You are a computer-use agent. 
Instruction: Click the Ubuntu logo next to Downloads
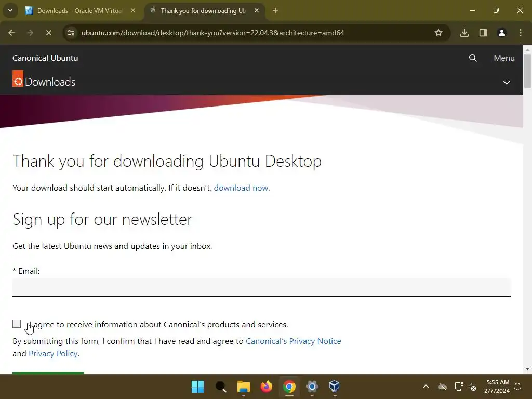(18, 79)
